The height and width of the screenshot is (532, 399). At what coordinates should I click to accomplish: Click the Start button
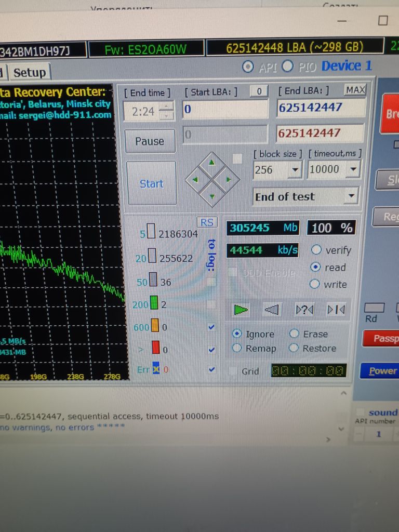152,183
